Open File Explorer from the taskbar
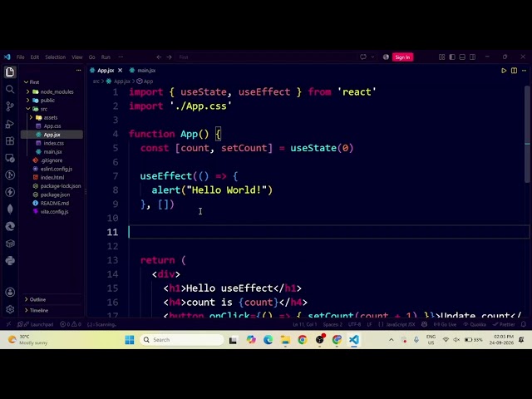 coord(285,340)
